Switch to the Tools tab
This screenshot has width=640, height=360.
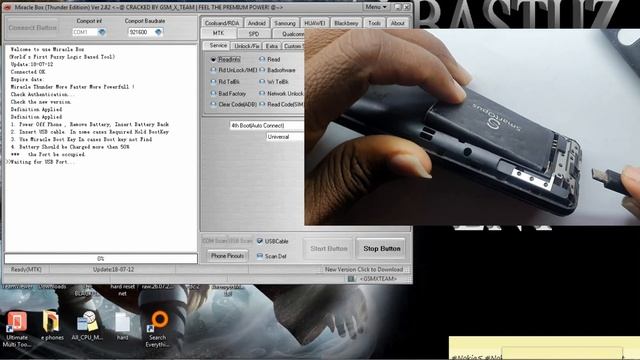pos(374,23)
